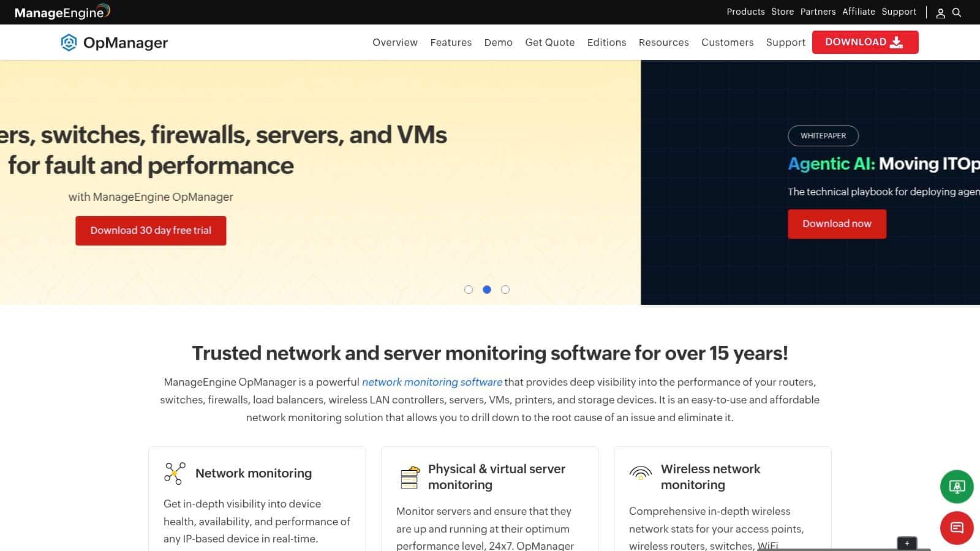Follow the network monitoring software link

point(432,382)
